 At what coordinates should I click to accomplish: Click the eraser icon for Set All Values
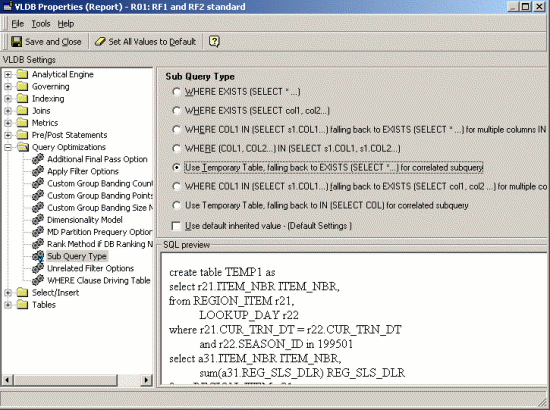pyautogui.click(x=100, y=42)
